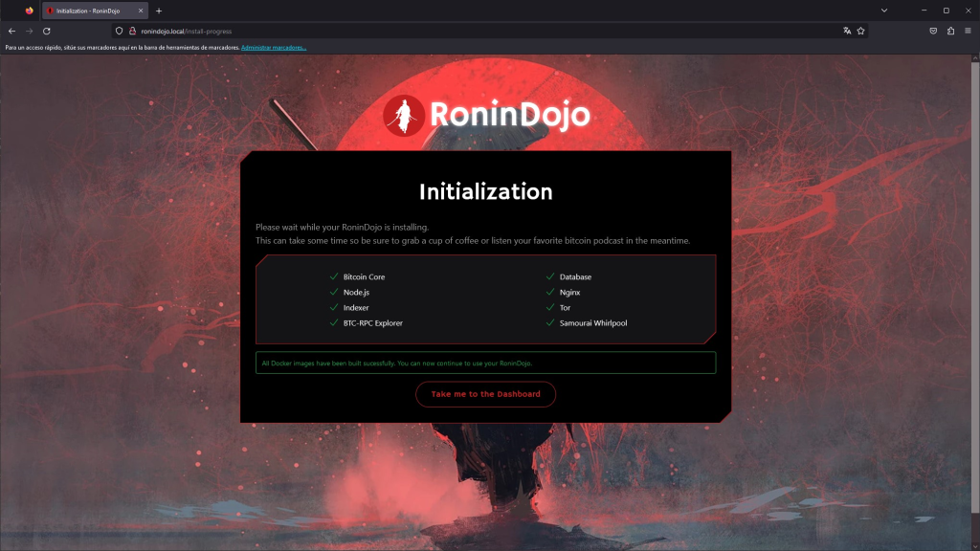Viewport: 980px width, 551px height.
Task: Click the Node.js check mark
Action: coord(334,292)
